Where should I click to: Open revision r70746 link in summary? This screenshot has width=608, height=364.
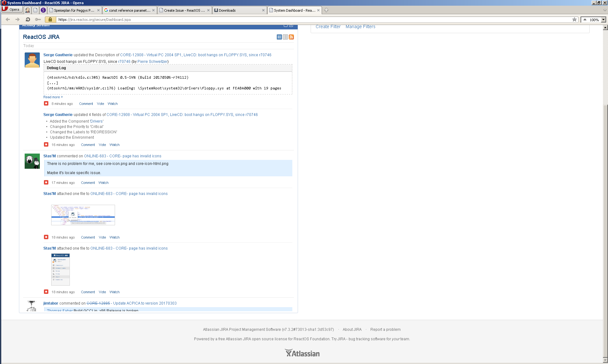click(125, 62)
